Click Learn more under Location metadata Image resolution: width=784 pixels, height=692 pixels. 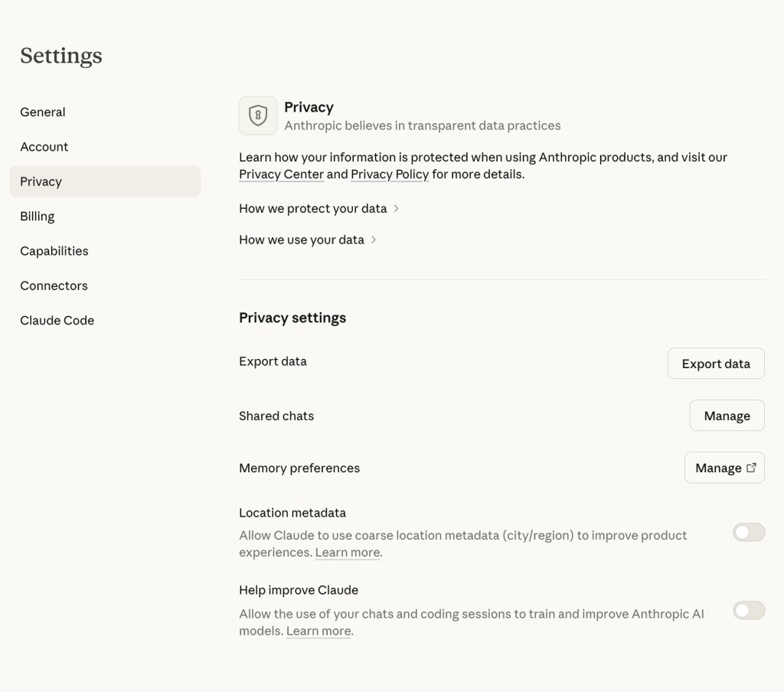click(x=348, y=553)
